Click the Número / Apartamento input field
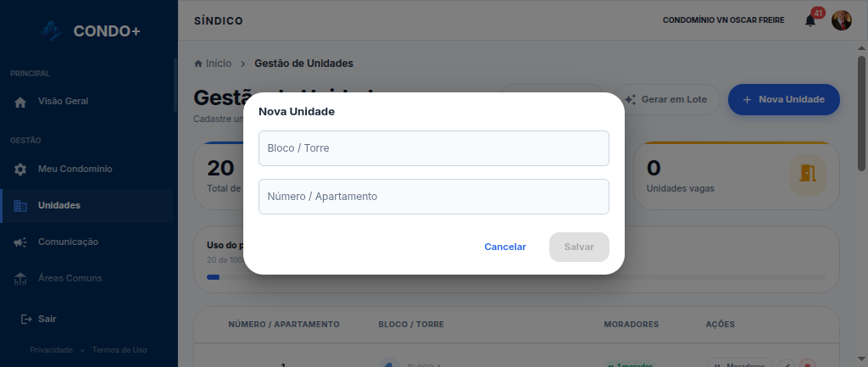This screenshot has width=868, height=367. pos(433,197)
